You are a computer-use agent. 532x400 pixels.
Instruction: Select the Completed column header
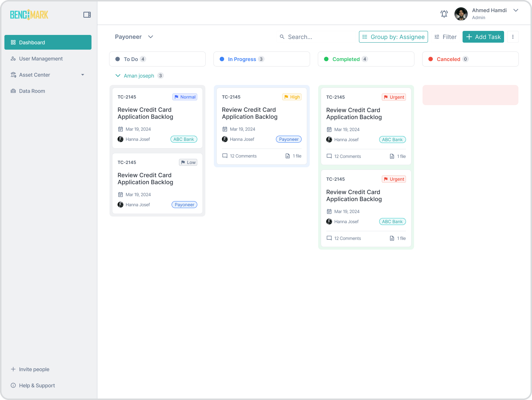366,59
